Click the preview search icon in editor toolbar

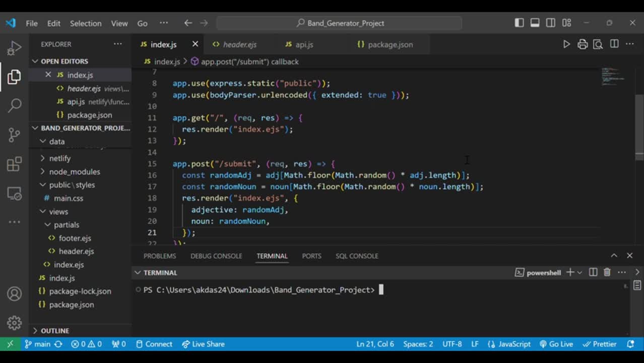[598, 44]
